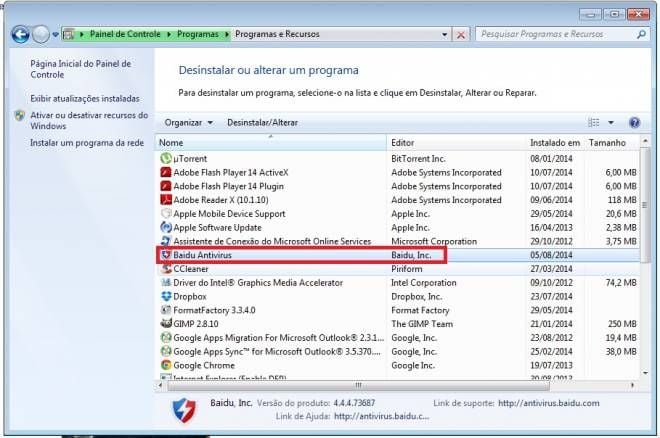660x438 pixels.
Task: Expand the Programas breadcrumb arrow
Action: (x=227, y=34)
